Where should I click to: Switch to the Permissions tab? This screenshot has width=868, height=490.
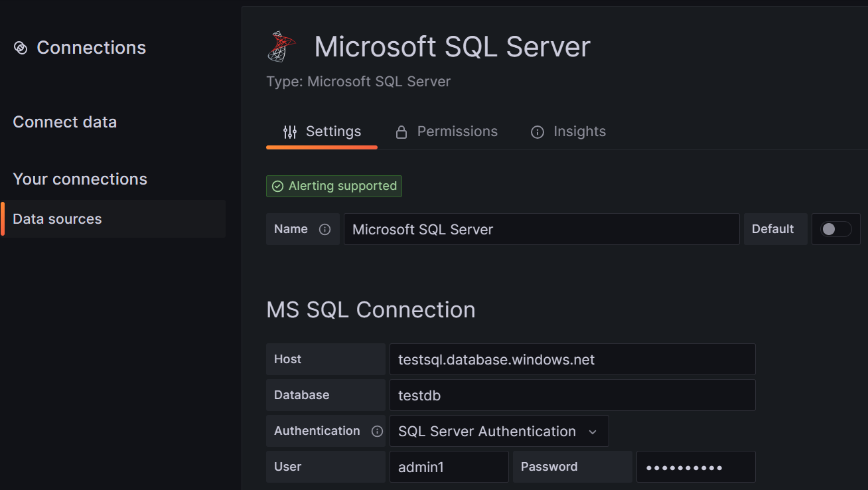coord(447,131)
